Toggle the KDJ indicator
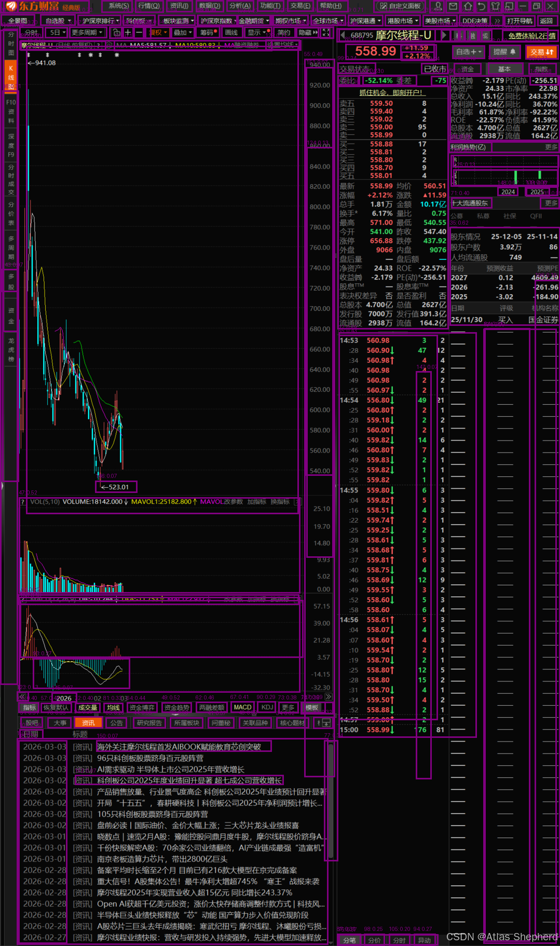This screenshot has height=946, width=560. 267,707
